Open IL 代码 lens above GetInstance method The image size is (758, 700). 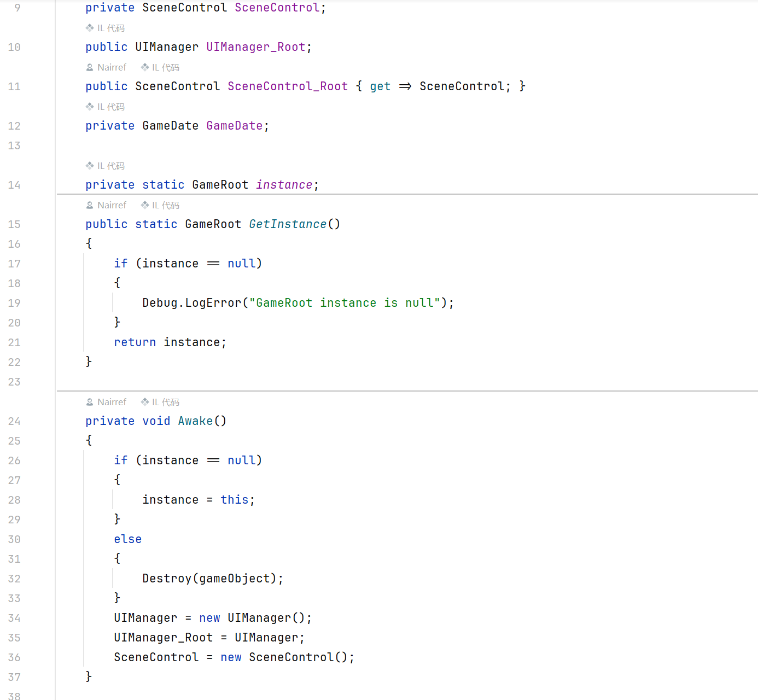point(160,205)
